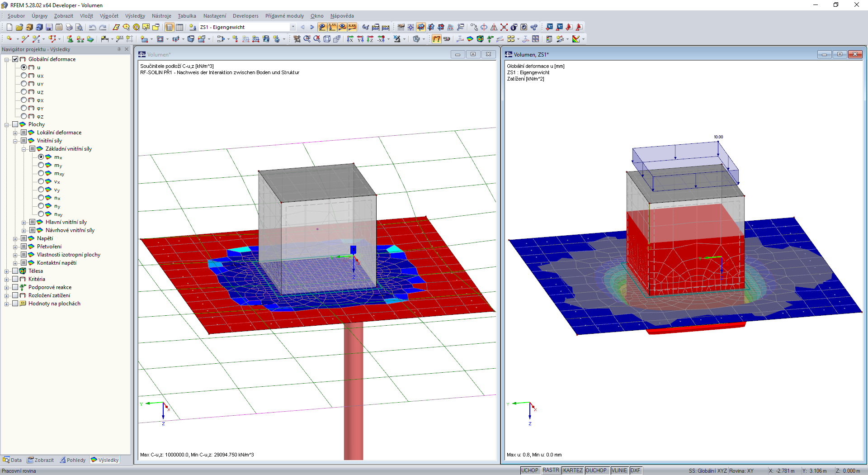Open the Přídavné moduly menu
The width and height of the screenshot is (868, 475).
pyautogui.click(x=284, y=16)
